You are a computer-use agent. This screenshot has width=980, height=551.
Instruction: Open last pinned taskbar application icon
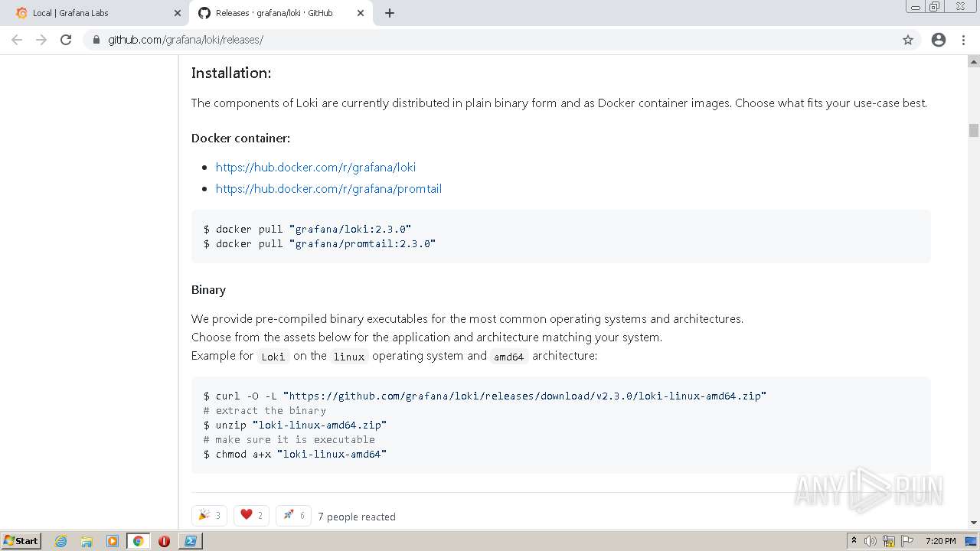tap(190, 541)
